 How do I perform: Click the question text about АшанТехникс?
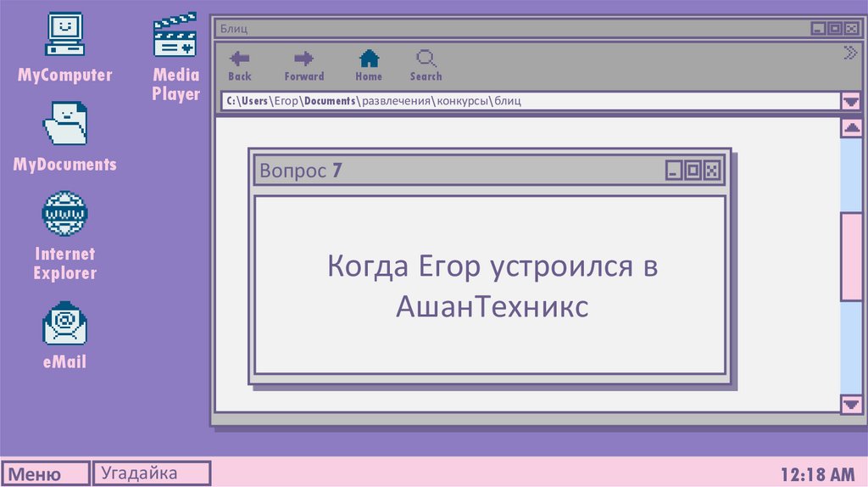tap(492, 285)
